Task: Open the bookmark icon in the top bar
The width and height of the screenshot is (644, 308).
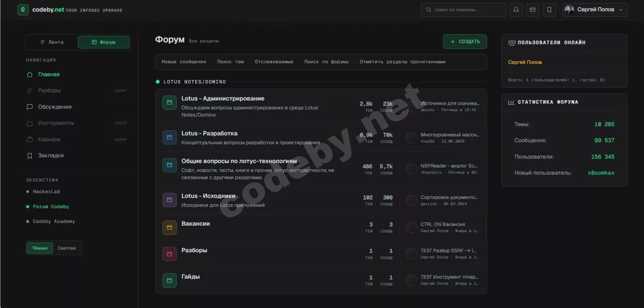Action: coord(549,10)
